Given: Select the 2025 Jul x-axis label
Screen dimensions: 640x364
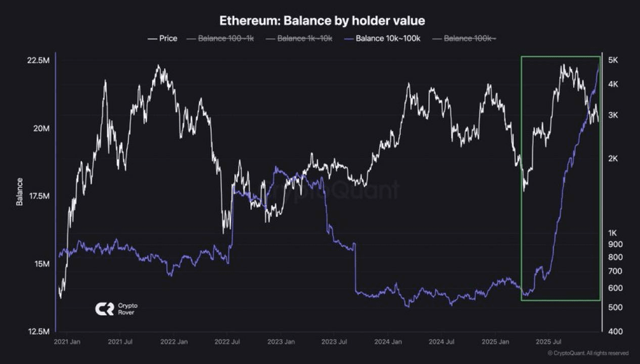Looking at the screenshot, I should pyautogui.click(x=548, y=342).
